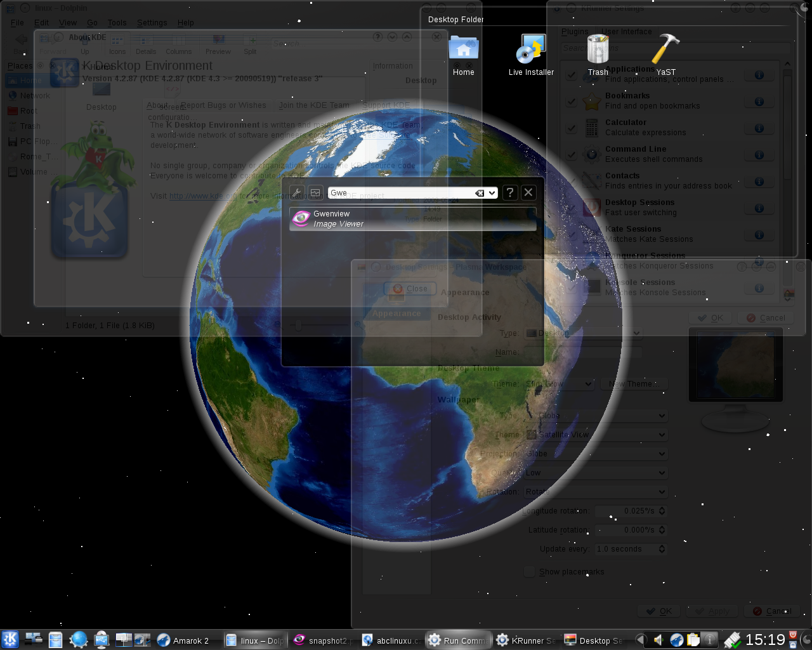Click the Konqueror globe icon in panel
Screen dimensions: 812x650
point(79,640)
